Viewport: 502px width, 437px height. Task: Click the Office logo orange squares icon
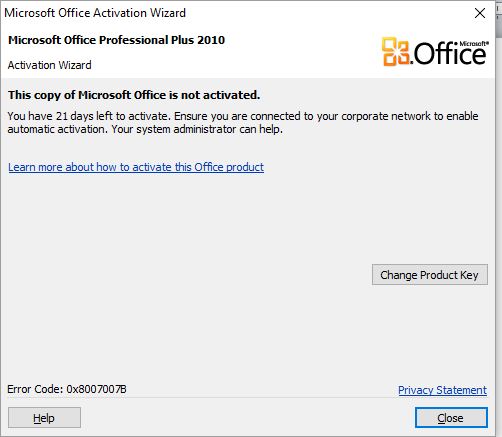(x=395, y=51)
